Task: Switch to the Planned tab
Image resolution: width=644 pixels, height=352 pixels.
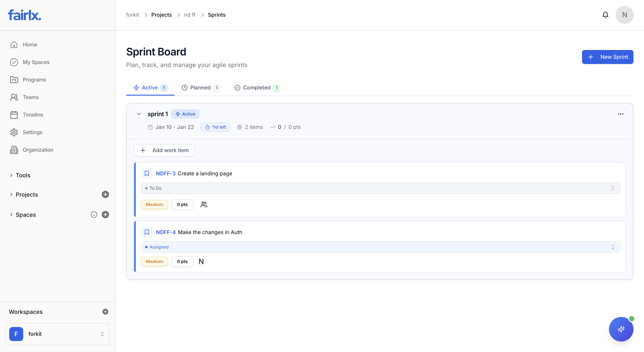Action: click(200, 88)
